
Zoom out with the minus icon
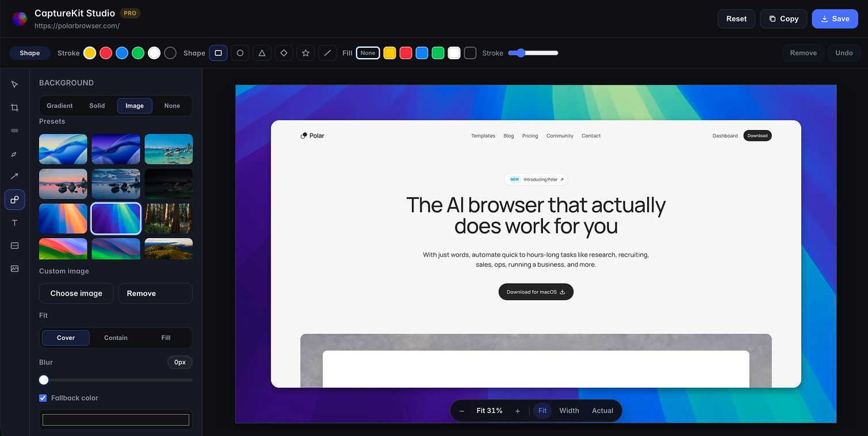tap(461, 411)
